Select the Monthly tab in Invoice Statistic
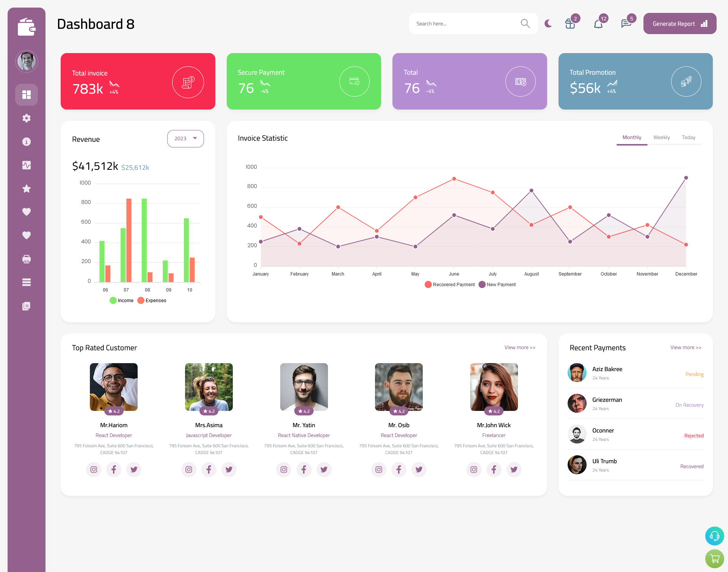The width and height of the screenshot is (728, 572). pos(631,137)
